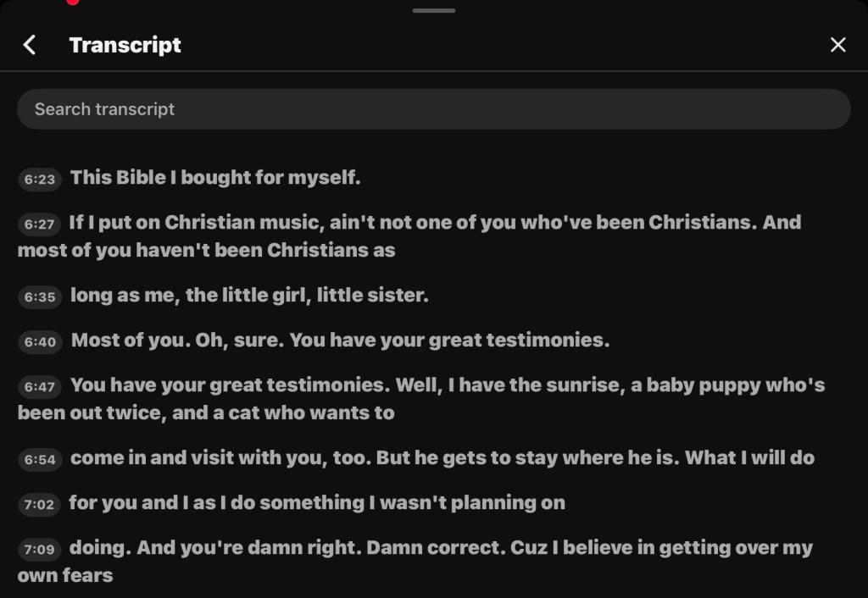The image size is (868, 598).
Task: Tap the back arrow icon
Action: point(30,45)
